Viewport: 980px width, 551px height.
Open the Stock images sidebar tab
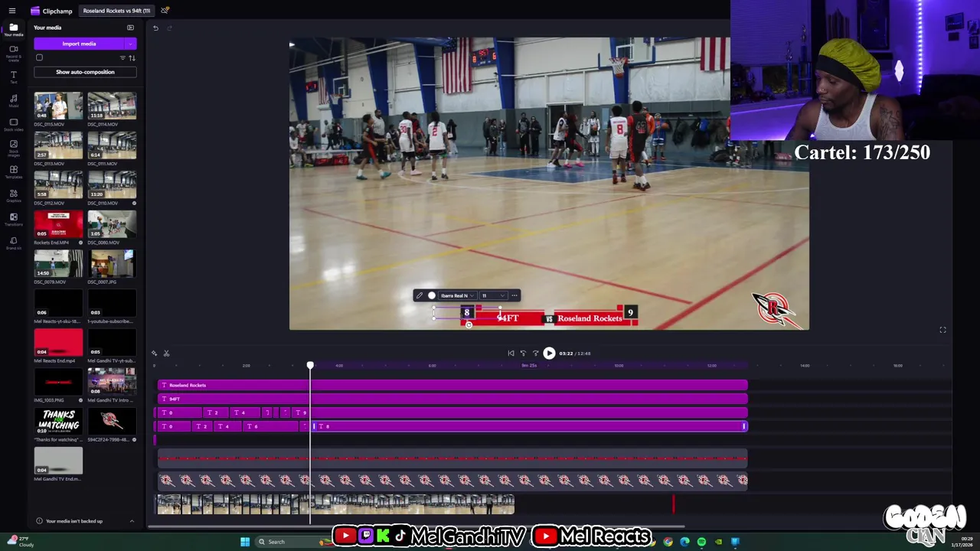click(13, 148)
